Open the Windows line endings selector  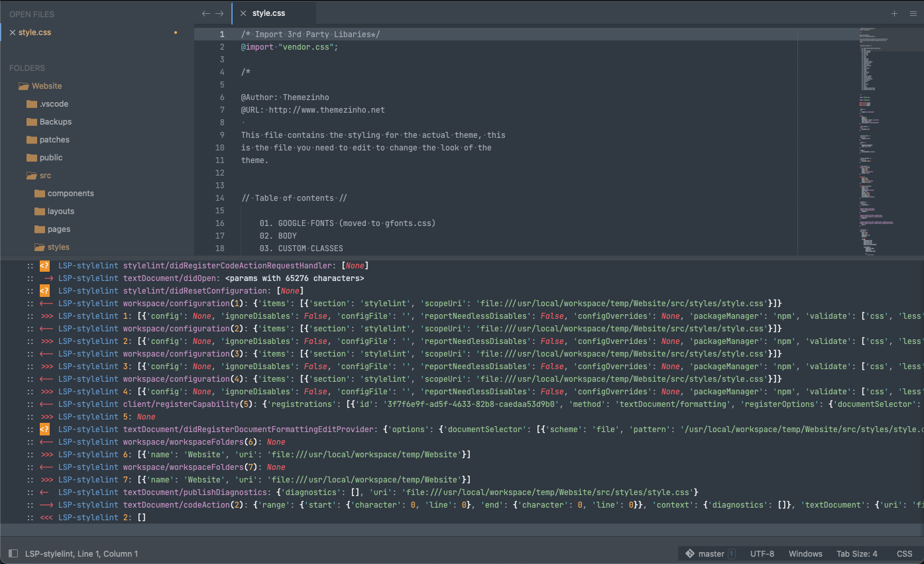tap(805, 553)
